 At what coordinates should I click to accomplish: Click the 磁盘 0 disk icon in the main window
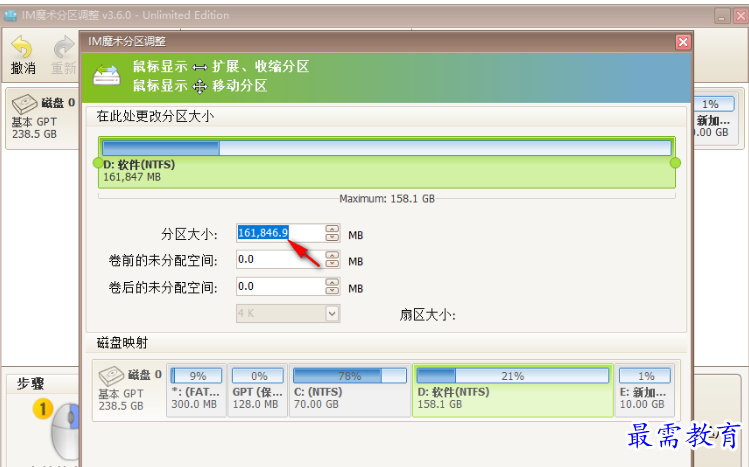click(24, 104)
